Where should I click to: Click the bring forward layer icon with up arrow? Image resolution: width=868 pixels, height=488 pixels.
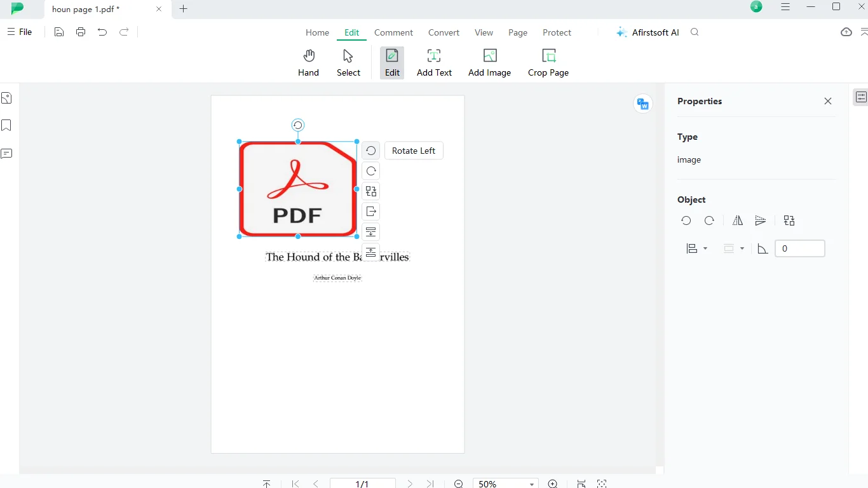371,252
